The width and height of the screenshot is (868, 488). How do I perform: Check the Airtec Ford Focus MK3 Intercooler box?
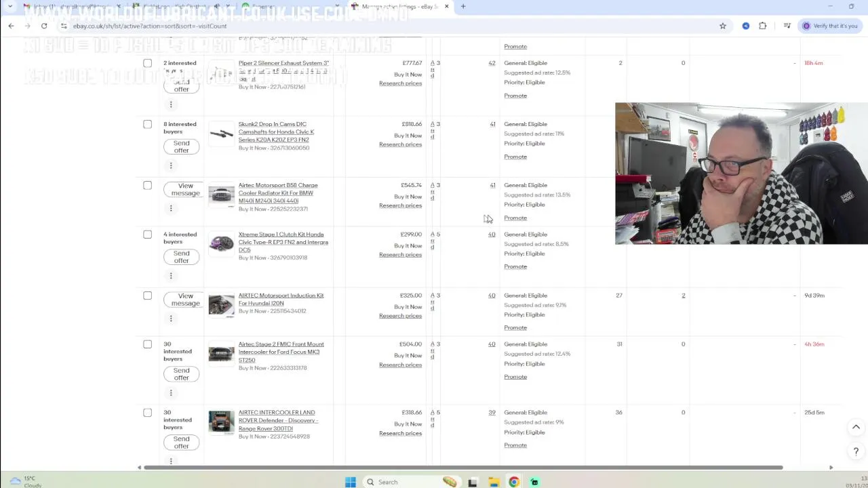click(x=147, y=344)
